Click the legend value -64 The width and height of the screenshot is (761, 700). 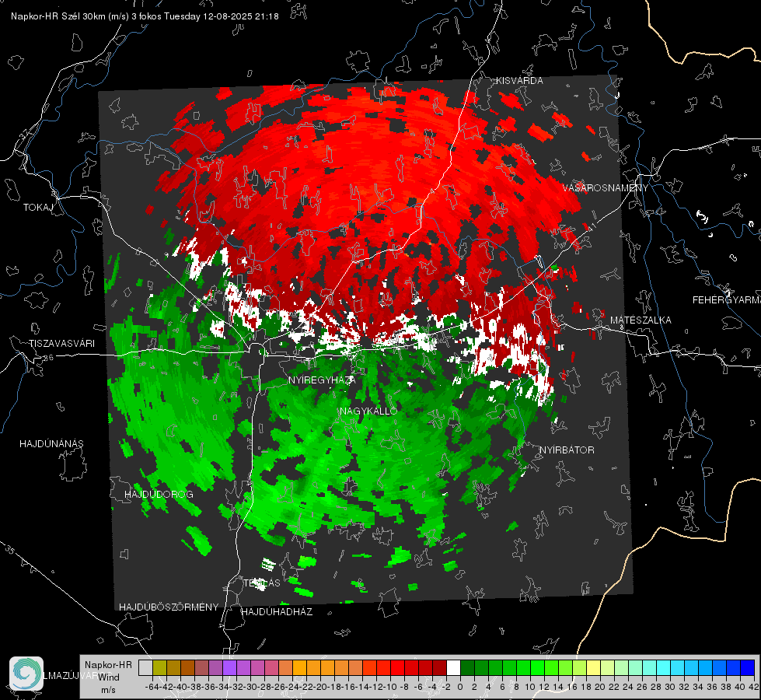(152, 687)
